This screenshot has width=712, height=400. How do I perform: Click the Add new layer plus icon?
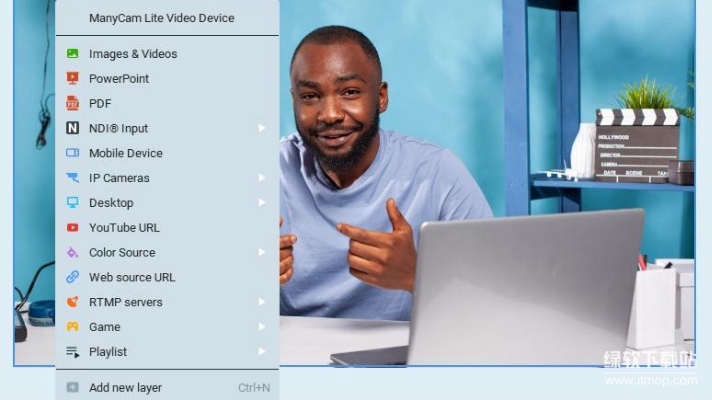click(72, 388)
